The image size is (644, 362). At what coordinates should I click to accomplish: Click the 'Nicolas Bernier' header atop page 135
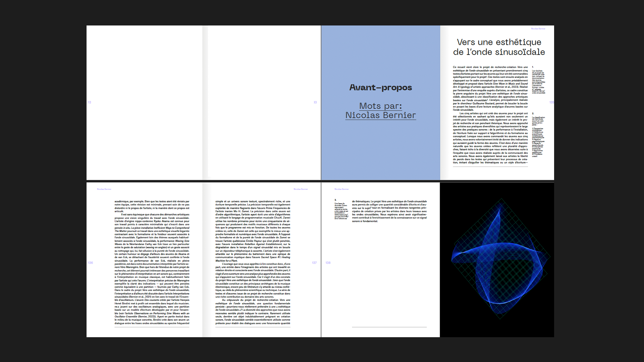tap(538, 29)
